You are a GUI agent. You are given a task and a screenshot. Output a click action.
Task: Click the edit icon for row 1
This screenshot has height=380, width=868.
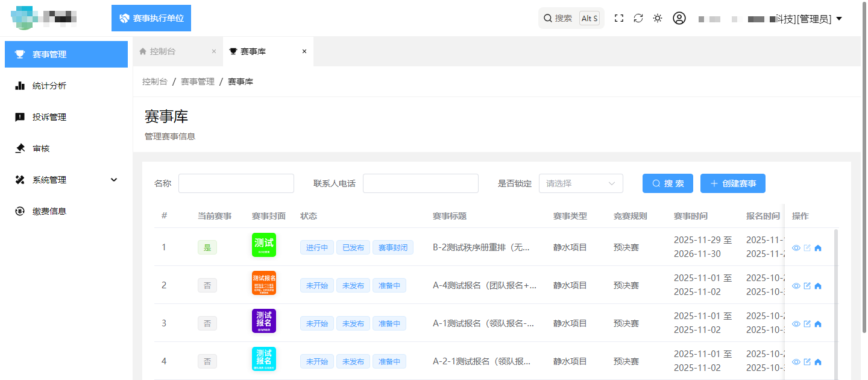pyautogui.click(x=807, y=247)
